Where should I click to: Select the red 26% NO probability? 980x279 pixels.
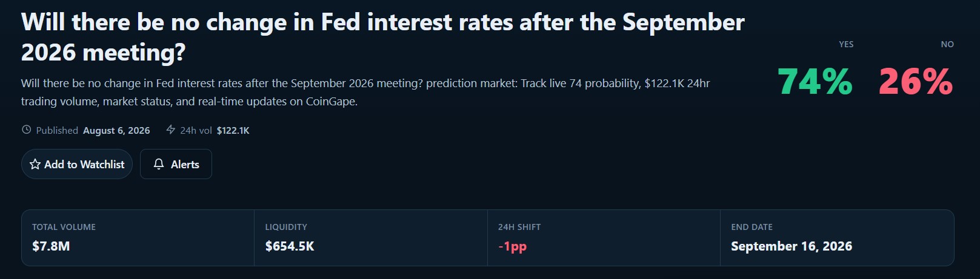point(916,82)
